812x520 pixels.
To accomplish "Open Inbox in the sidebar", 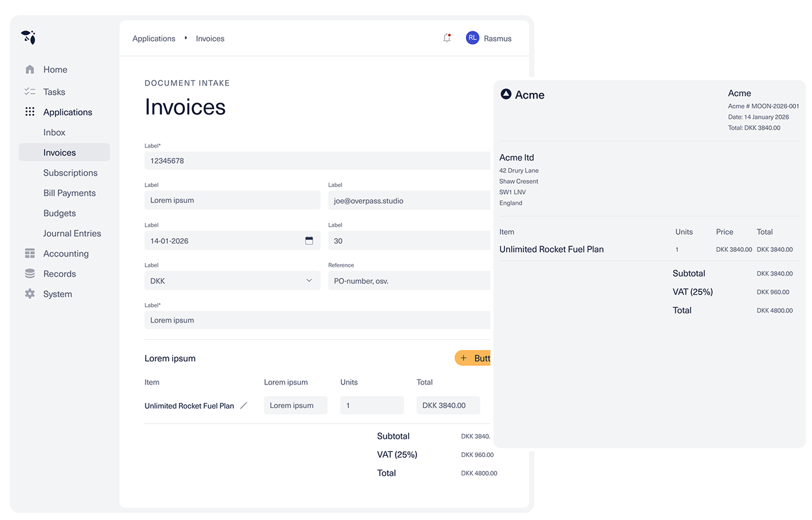I will (x=54, y=132).
